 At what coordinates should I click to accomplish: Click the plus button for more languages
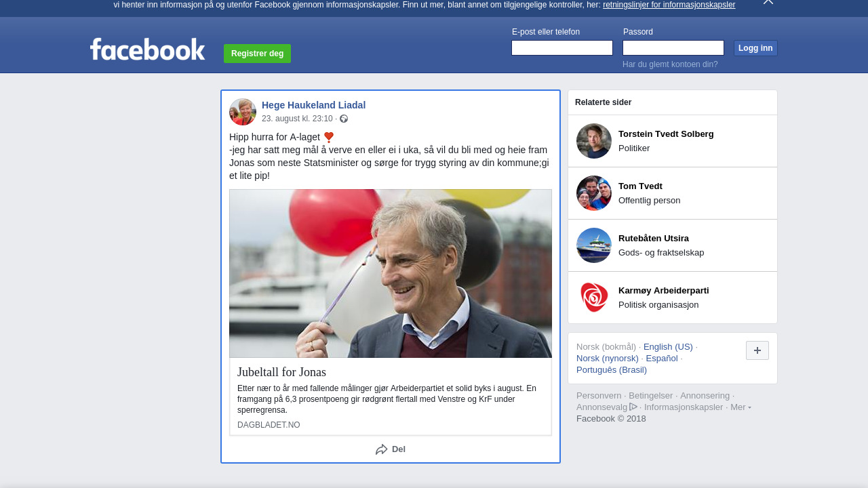pos(757,350)
